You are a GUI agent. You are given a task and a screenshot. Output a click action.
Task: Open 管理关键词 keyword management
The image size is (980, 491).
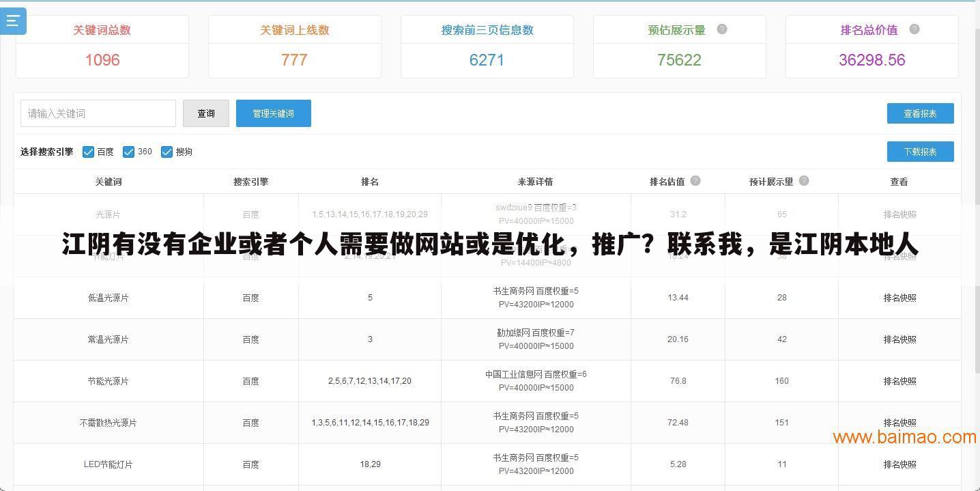click(273, 113)
